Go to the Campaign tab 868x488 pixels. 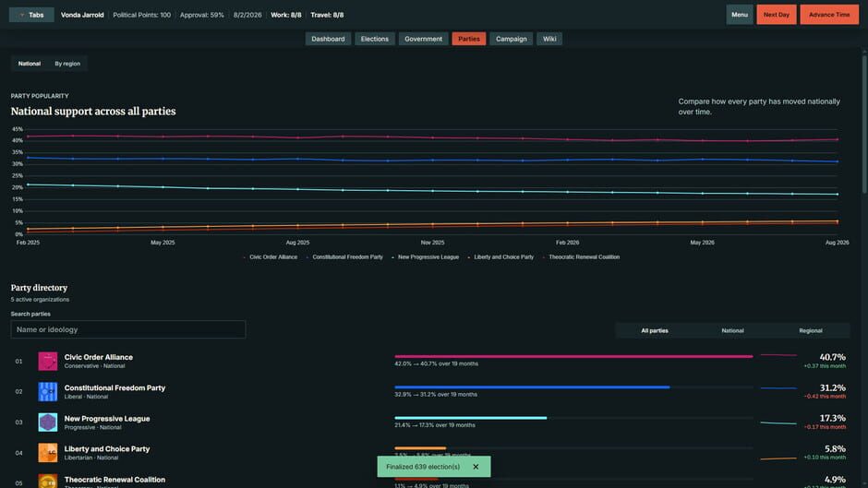pos(511,39)
